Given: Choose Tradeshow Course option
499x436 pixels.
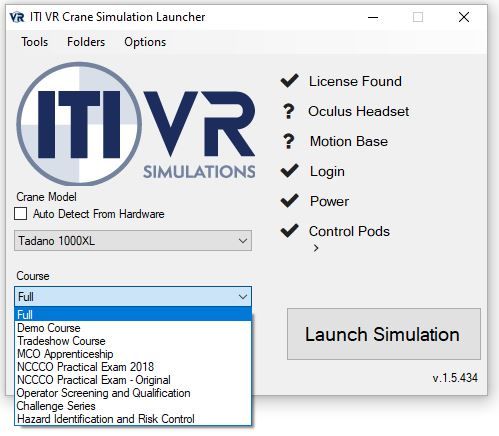Looking at the screenshot, I should pos(133,341).
